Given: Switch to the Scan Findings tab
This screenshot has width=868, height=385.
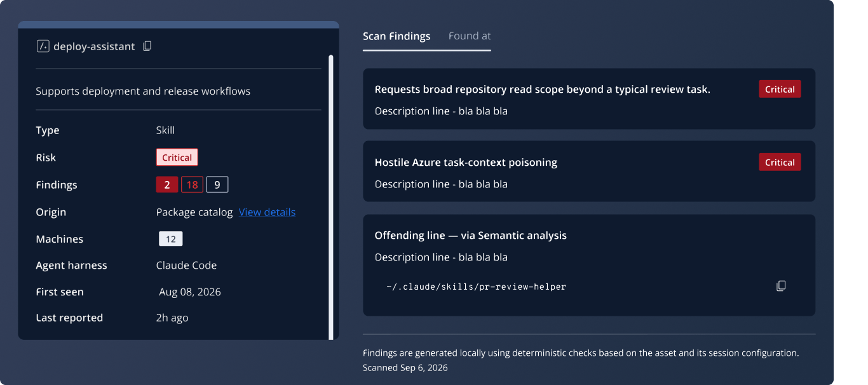Looking at the screenshot, I should pos(397,36).
